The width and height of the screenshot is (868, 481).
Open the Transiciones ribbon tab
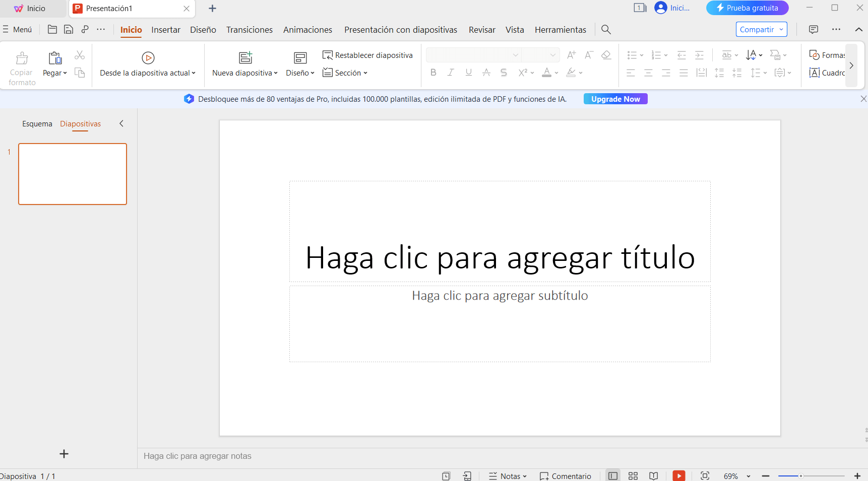(x=249, y=30)
